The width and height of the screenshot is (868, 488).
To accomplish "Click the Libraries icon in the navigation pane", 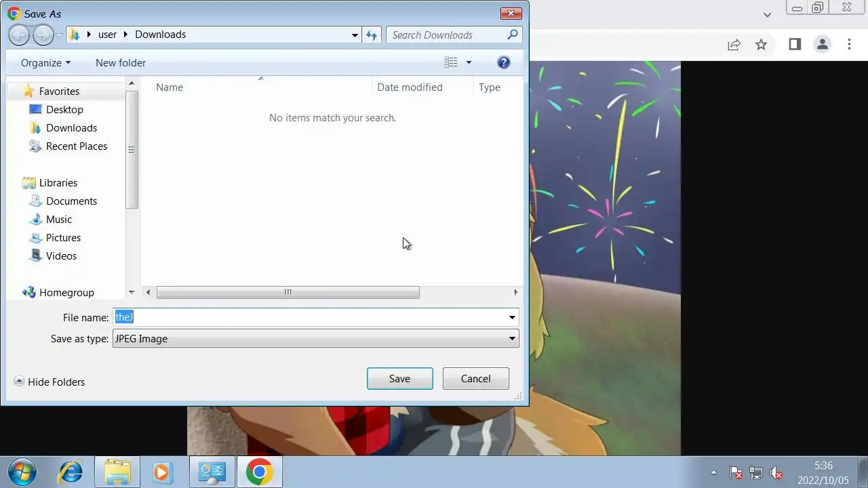I will coord(28,182).
